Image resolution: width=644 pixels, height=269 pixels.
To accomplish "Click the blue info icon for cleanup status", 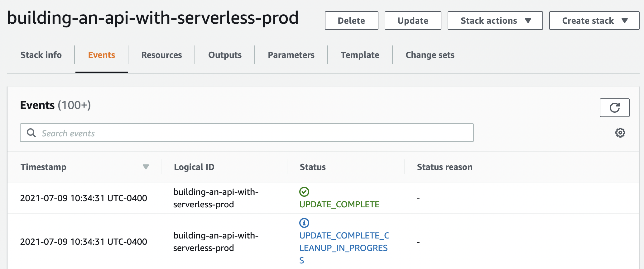I will (304, 223).
